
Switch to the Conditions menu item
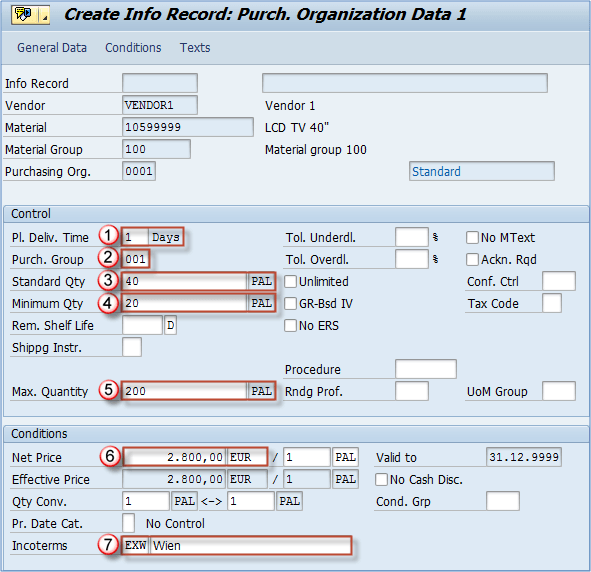coord(133,48)
